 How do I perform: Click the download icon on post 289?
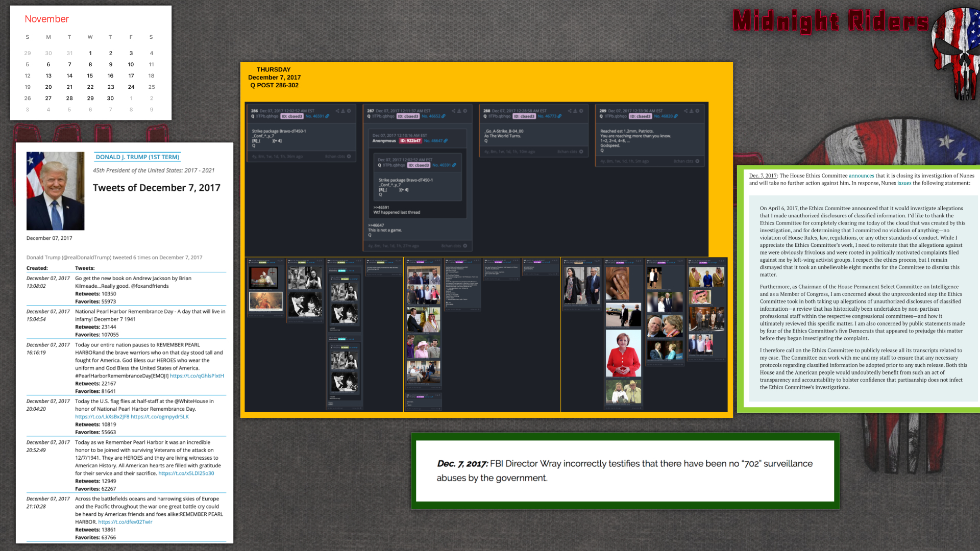(x=691, y=111)
